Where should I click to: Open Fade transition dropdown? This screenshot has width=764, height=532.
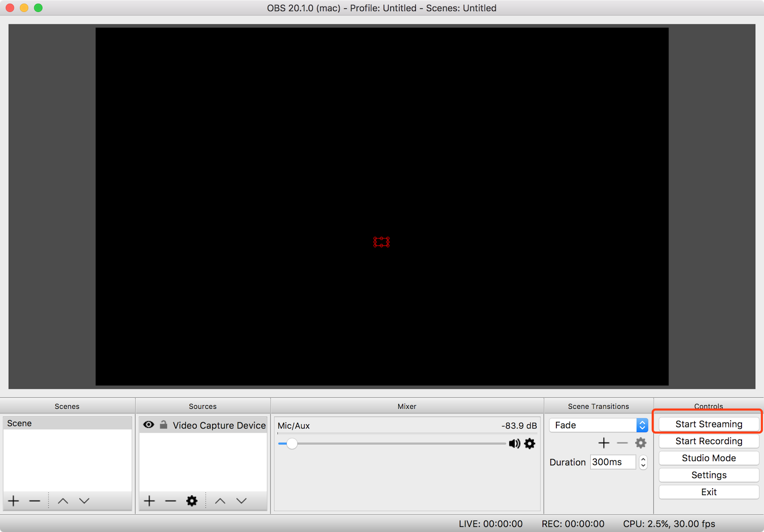click(x=599, y=425)
